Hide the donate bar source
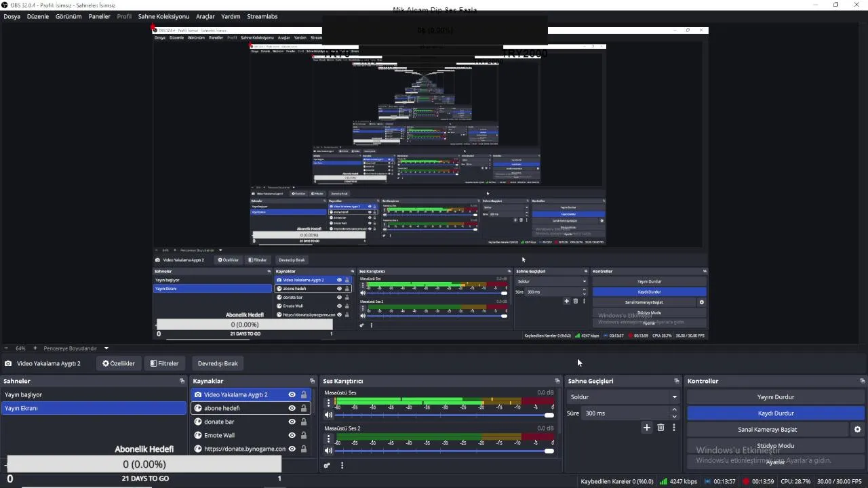 coord(292,422)
